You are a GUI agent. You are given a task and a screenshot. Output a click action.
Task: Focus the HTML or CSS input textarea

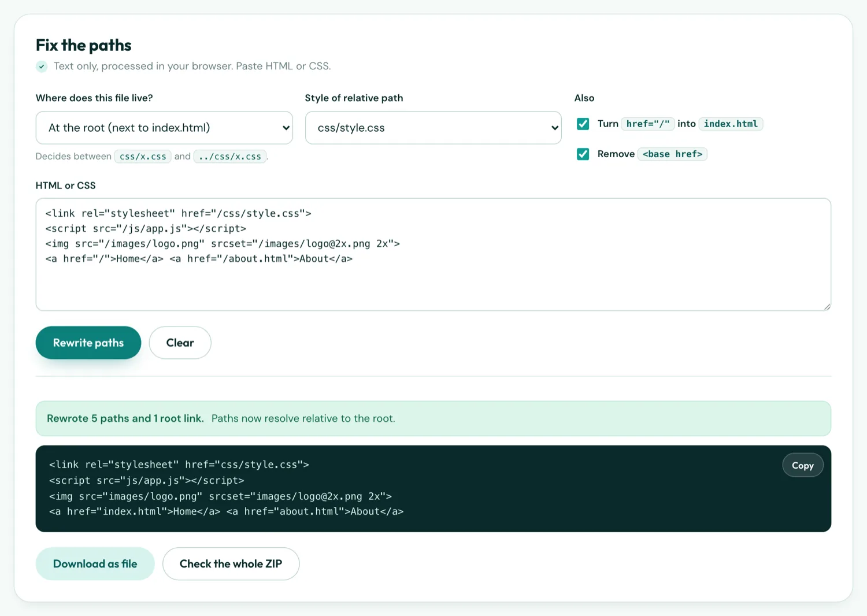433,254
